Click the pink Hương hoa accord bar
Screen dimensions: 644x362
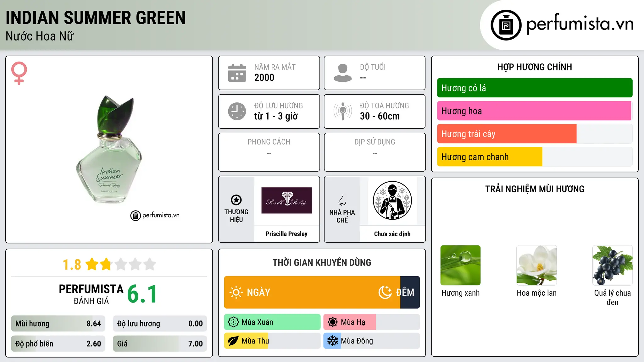click(535, 111)
